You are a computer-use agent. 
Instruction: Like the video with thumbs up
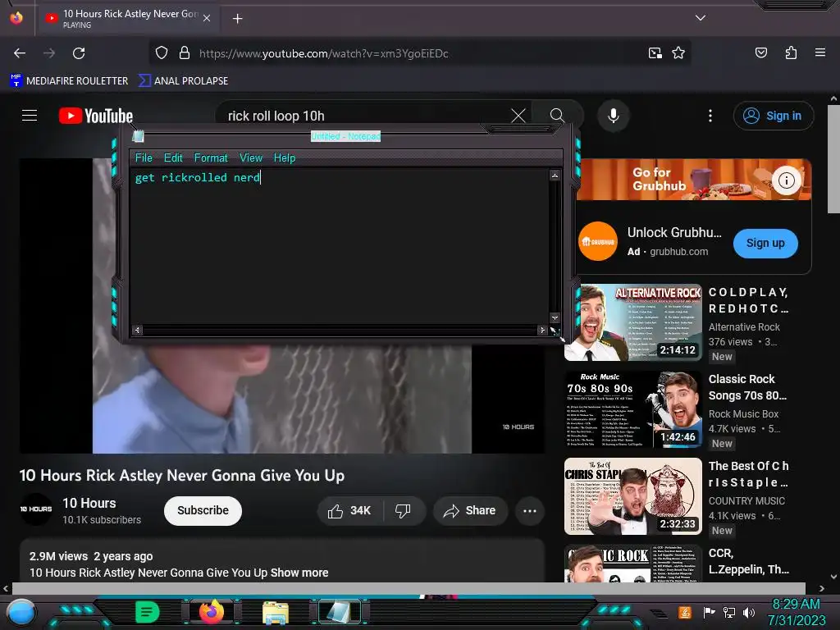click(350, 510)
